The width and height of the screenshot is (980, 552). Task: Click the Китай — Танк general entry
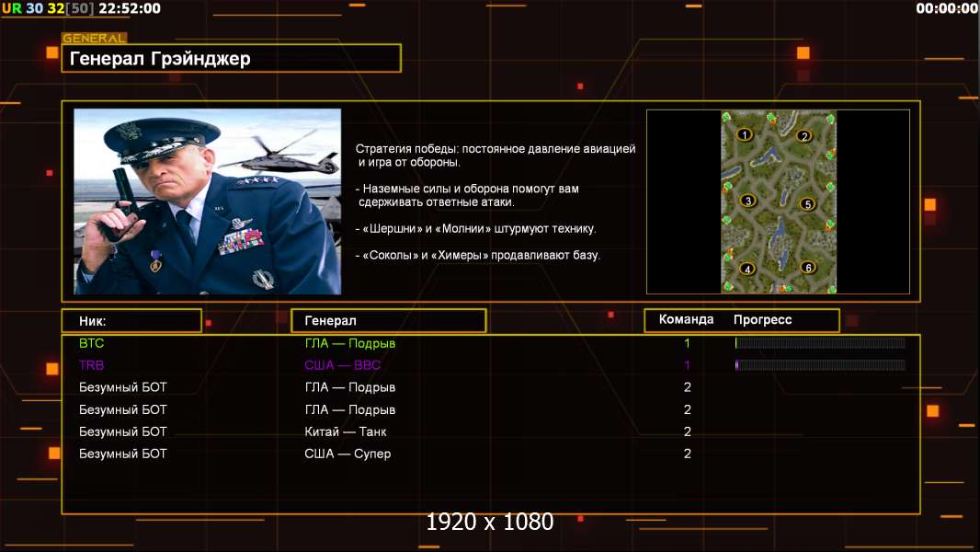[346, 431]
